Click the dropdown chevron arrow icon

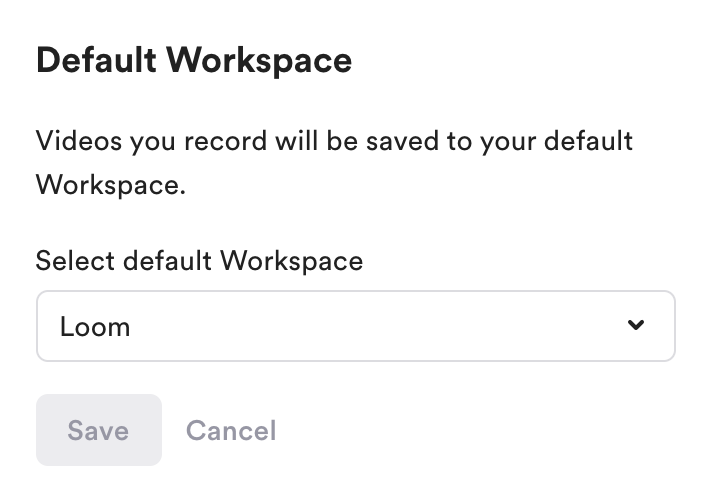coord(635,326)
